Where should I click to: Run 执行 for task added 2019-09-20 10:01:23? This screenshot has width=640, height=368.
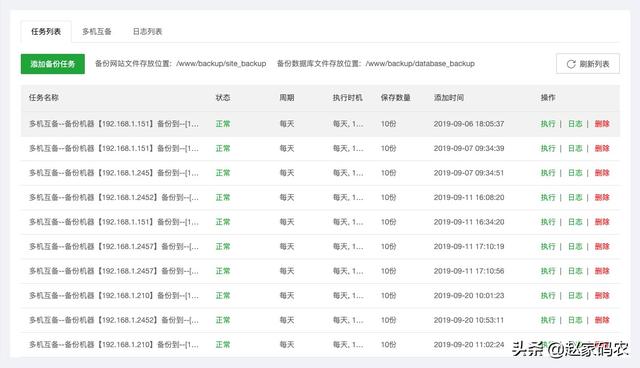click(x=548, y=295)
